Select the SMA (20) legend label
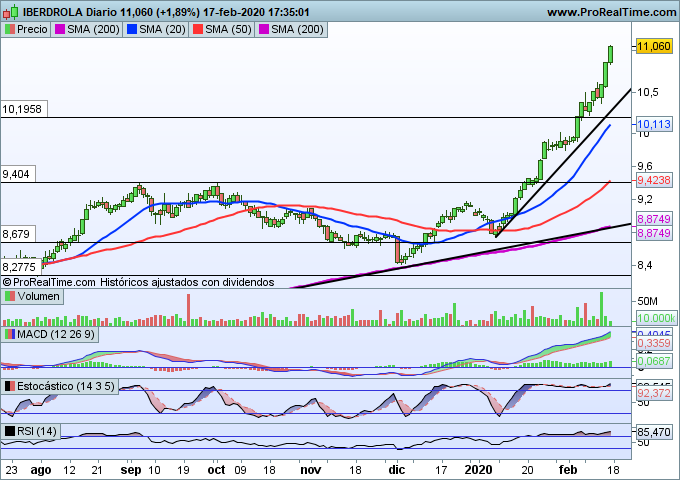The image size is (680, 480). [162, 29]
